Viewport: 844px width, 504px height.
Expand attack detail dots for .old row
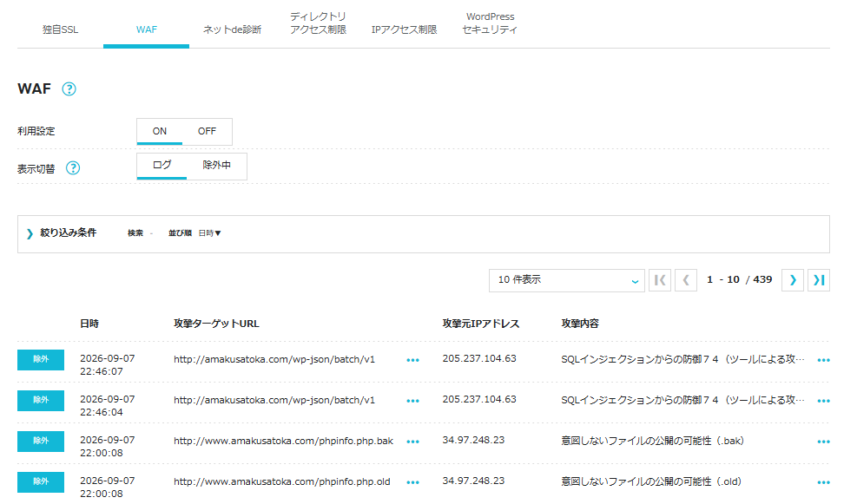[x=823, y=483]
